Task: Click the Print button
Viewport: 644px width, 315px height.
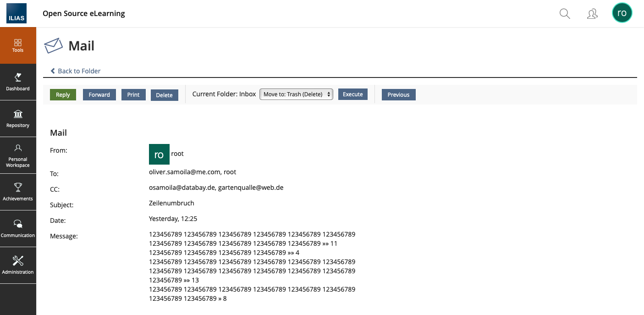Action: pos(133,95)
